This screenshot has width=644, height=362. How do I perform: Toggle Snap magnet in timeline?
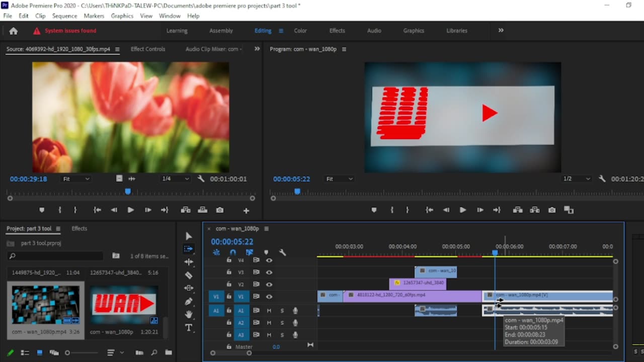click(x=232, y=252)
